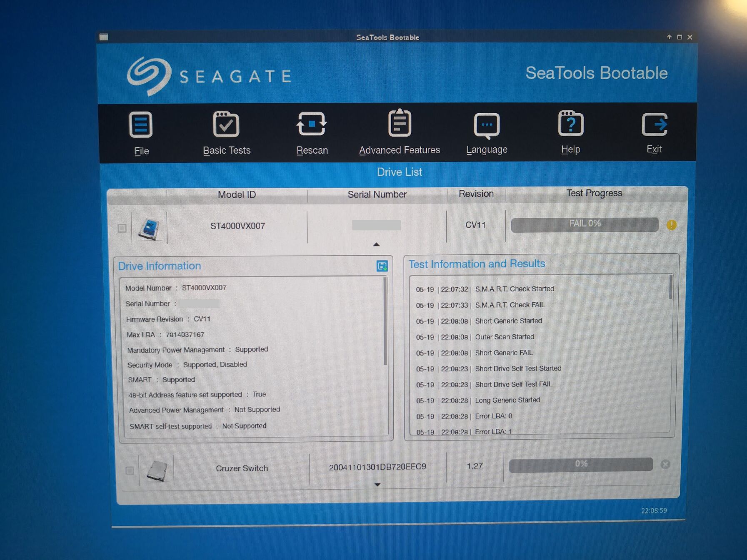The height and width of the screenshot is (560, 747).
Task: Click the ST4000VX007 hard drive thumbnail icon
Action: [x=150, y=229]
